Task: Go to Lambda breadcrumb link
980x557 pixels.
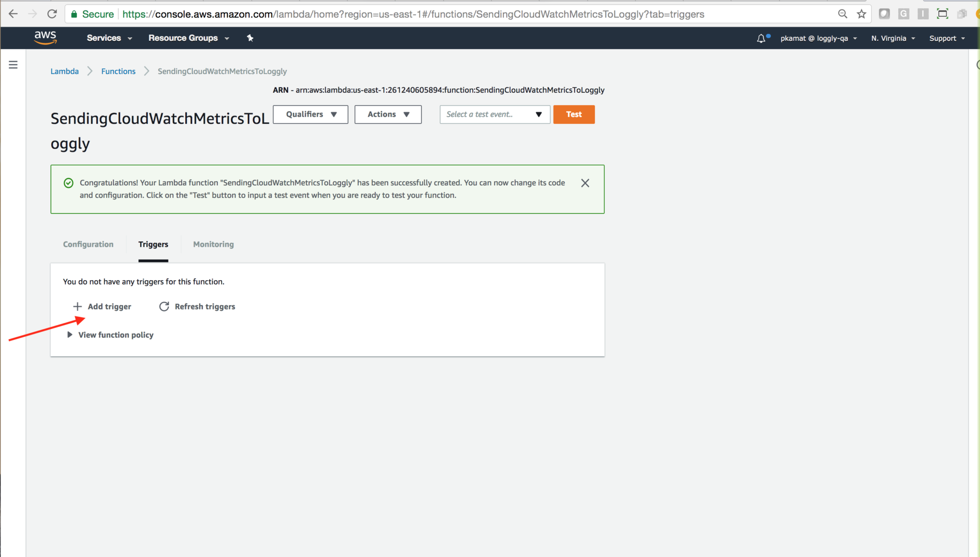Action: pos(65,71)
